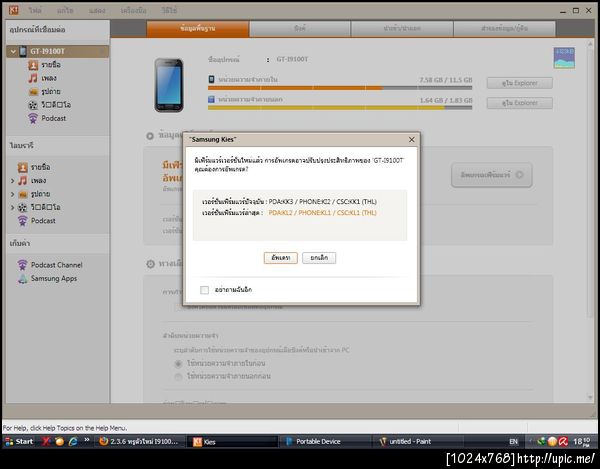This screenshot has height=469, width=600.
Task: Open device music note icon under GT-I9100T
Action: tap(33, 78)
